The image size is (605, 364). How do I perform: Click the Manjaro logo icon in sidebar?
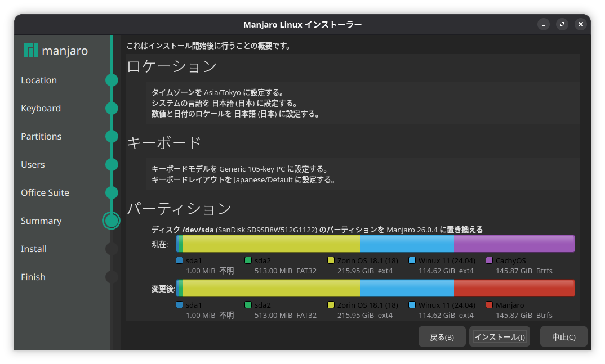coord(31,50)
